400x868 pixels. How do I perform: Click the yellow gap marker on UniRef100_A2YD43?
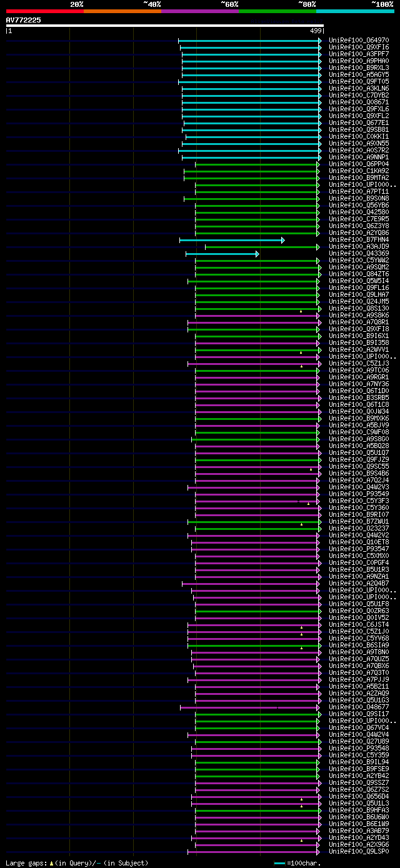(x=301, y=840)
